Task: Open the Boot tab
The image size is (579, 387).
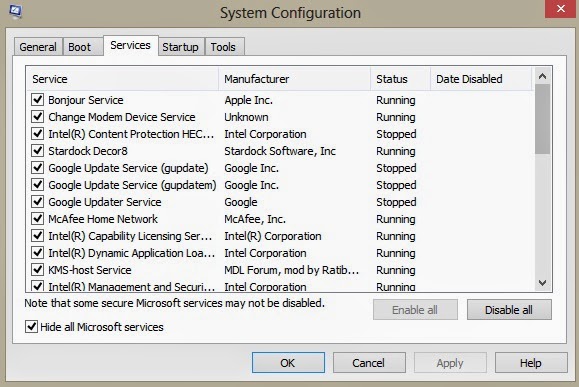Action: [x=82, y=47]
